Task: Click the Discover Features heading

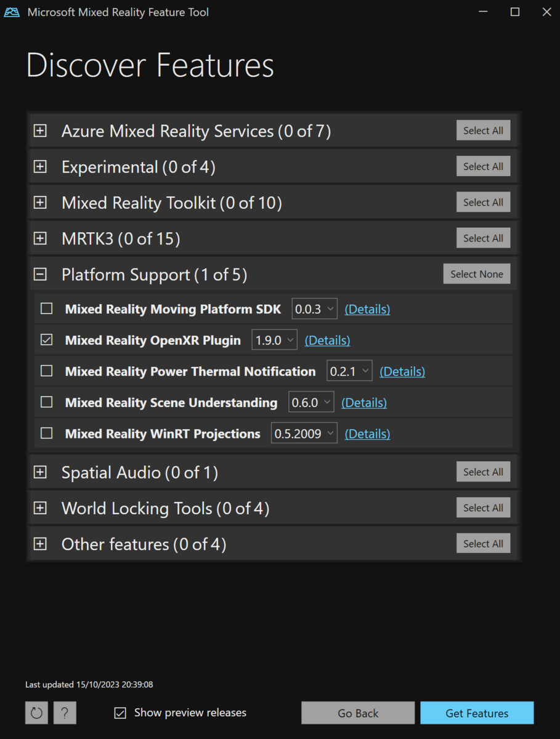Action: [150, 65]
